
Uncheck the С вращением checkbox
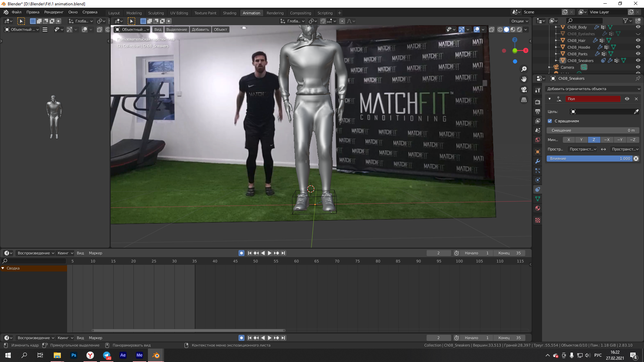[550, 121]
